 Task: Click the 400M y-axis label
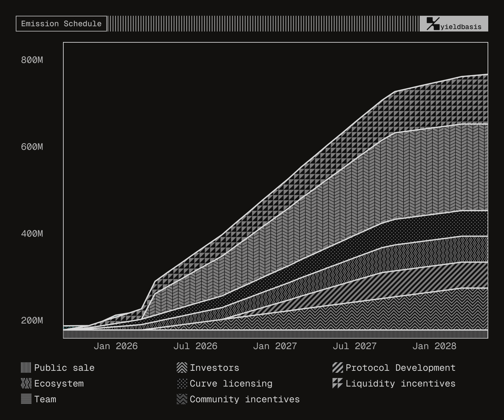[32, 234]
